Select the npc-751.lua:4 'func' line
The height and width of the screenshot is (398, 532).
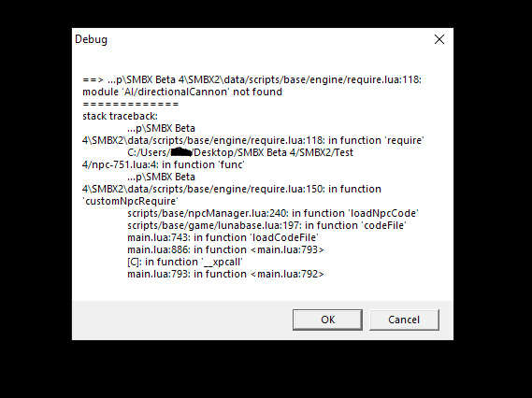tap(164, 164)
